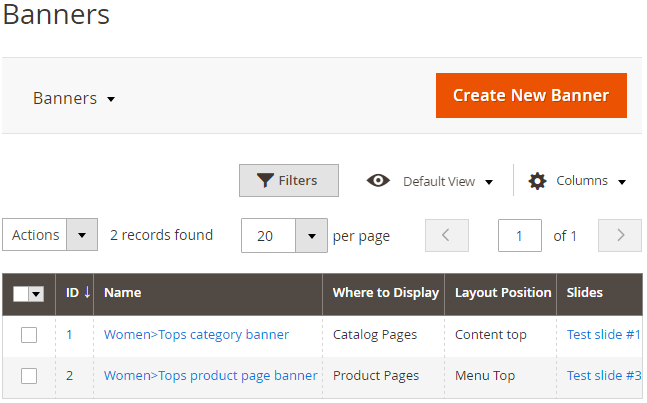Image resolution: width=647 pixels, height=403 pixels.
Task: Expand the per page count dropdown
Action: pyautogui.click(x=312, y=236)
